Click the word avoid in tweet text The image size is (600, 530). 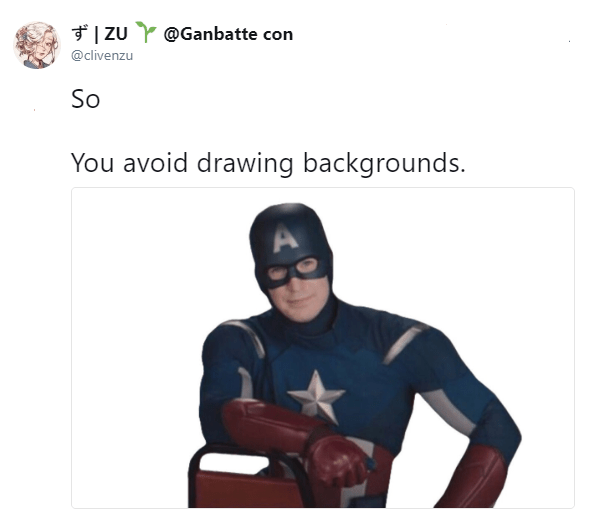[155, 162]
